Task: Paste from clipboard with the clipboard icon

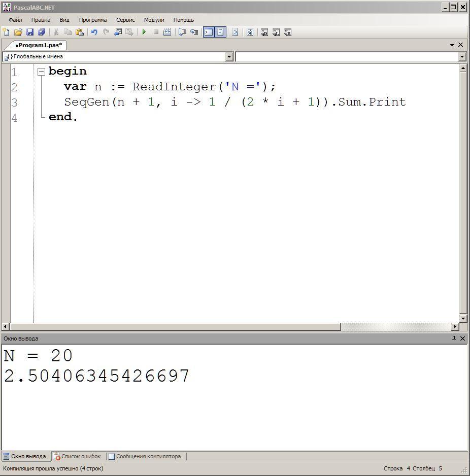Action: pyautogui.click(x=80, y=32)
